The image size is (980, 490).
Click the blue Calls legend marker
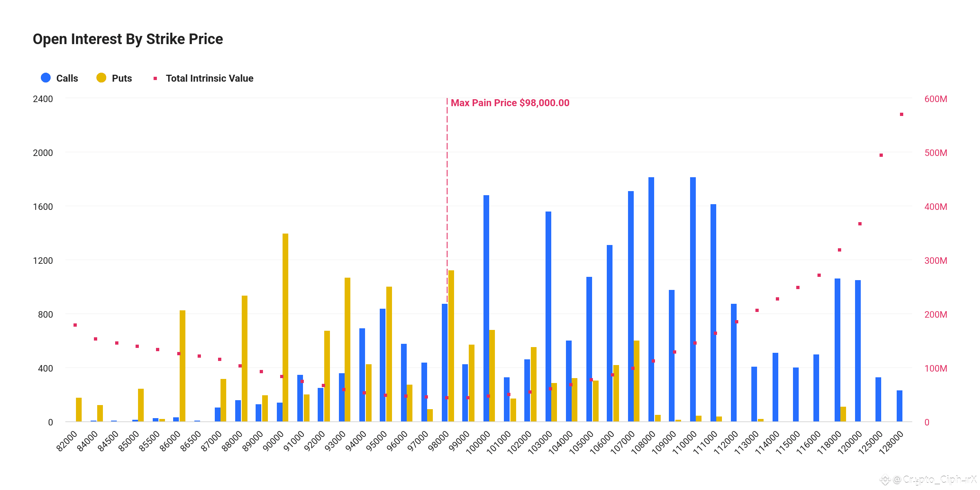[46, 78]
